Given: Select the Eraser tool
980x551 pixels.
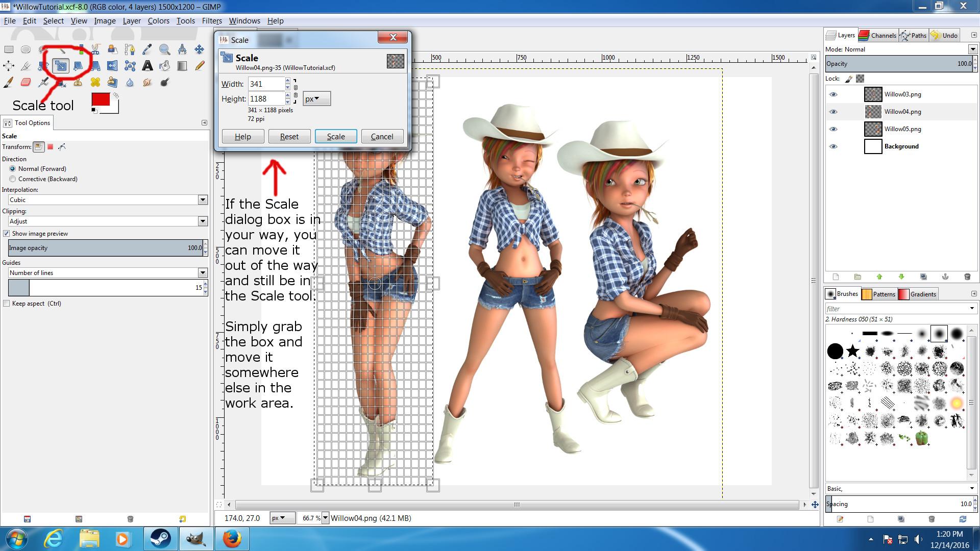Looking at the screenshot, I should click(26, 82).
